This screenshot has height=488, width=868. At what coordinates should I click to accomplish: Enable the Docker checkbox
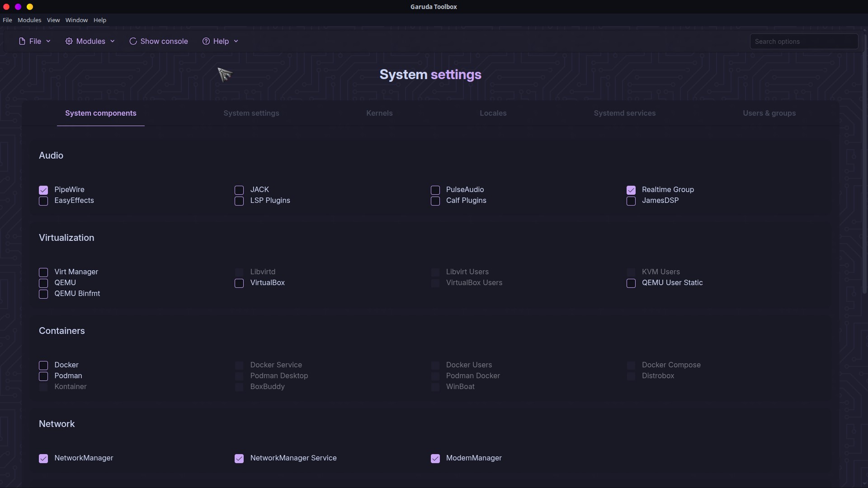pyautogui.click(x=43, y=365)
